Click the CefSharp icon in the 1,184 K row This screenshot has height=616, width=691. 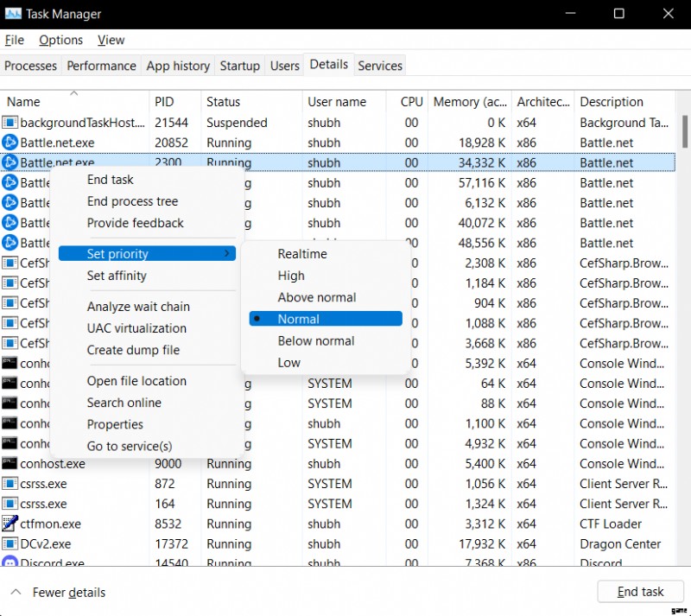[10, 283]
